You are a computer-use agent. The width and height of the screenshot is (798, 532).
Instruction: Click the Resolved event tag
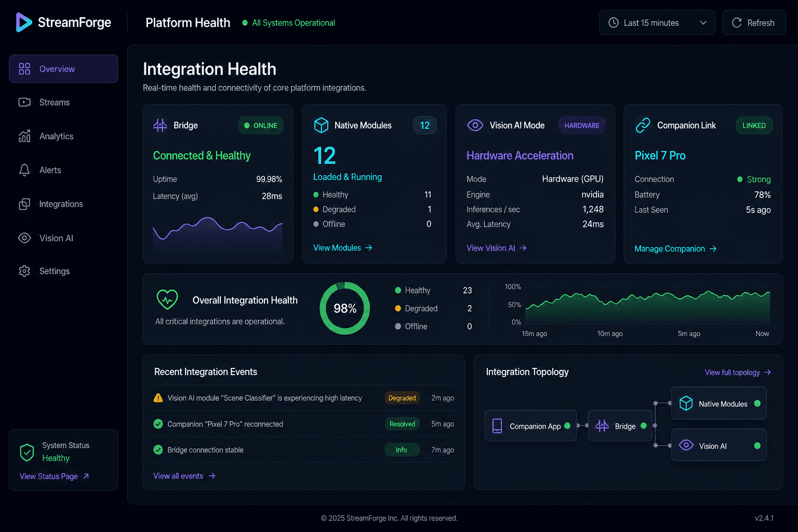(x=402, y=424)
